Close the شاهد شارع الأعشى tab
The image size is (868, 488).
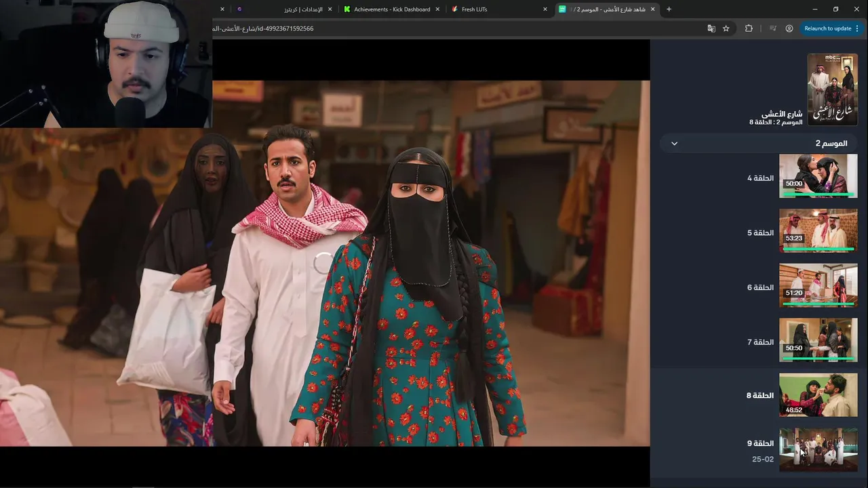[x=653, y=9]
